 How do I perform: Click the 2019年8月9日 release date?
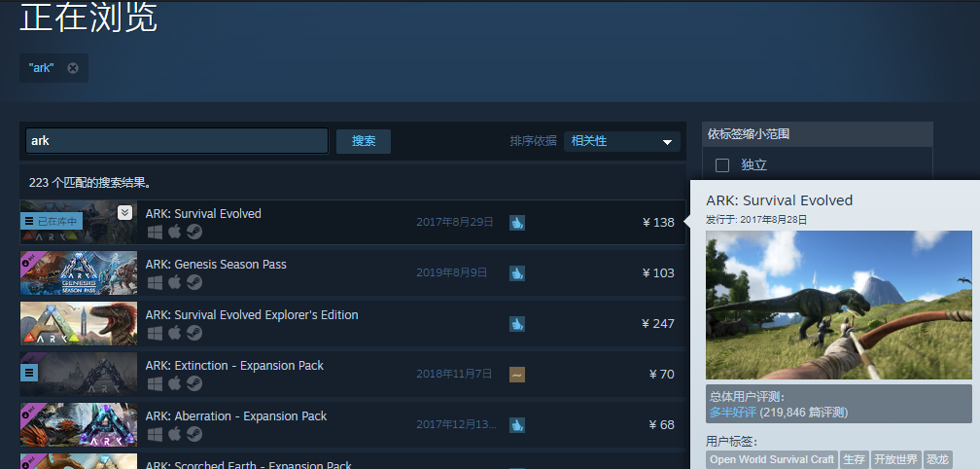pyautogui.click(x=452, y=272)
